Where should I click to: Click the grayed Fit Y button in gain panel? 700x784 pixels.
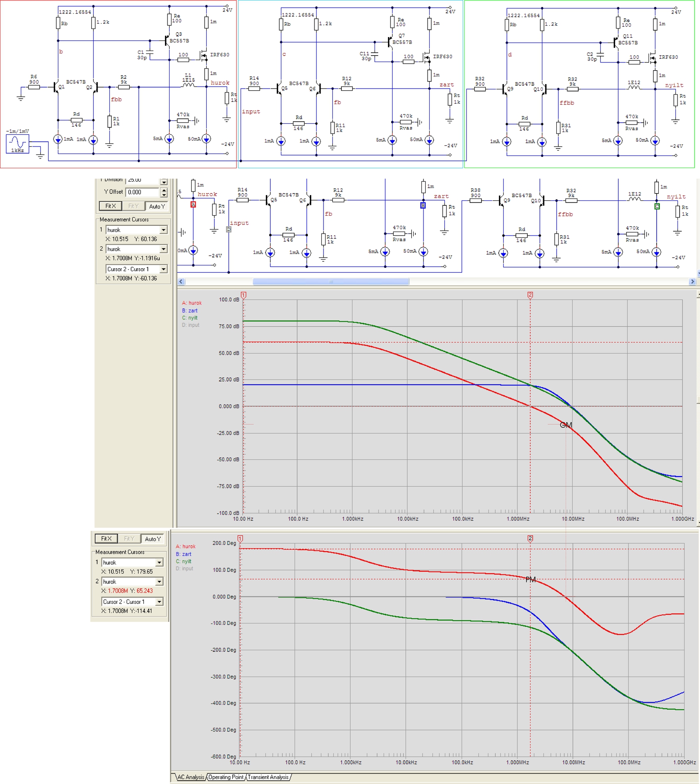tap(134, 206)
